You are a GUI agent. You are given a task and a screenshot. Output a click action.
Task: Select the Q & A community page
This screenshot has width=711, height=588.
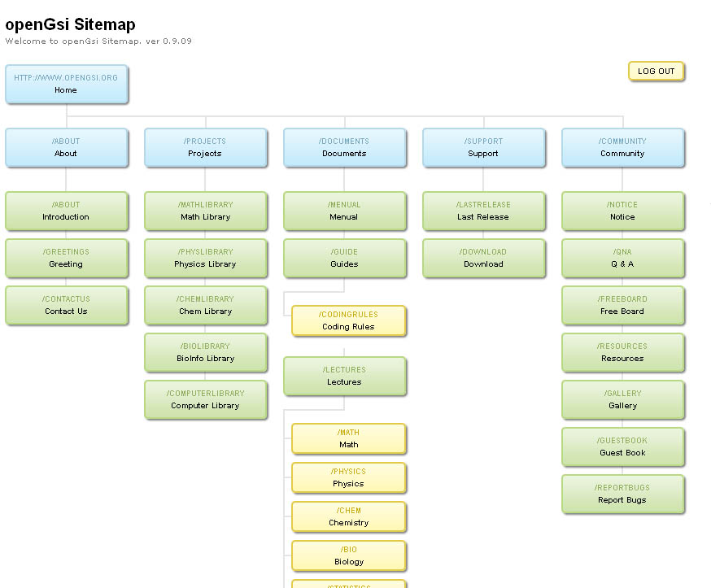(x=623, y=258)
